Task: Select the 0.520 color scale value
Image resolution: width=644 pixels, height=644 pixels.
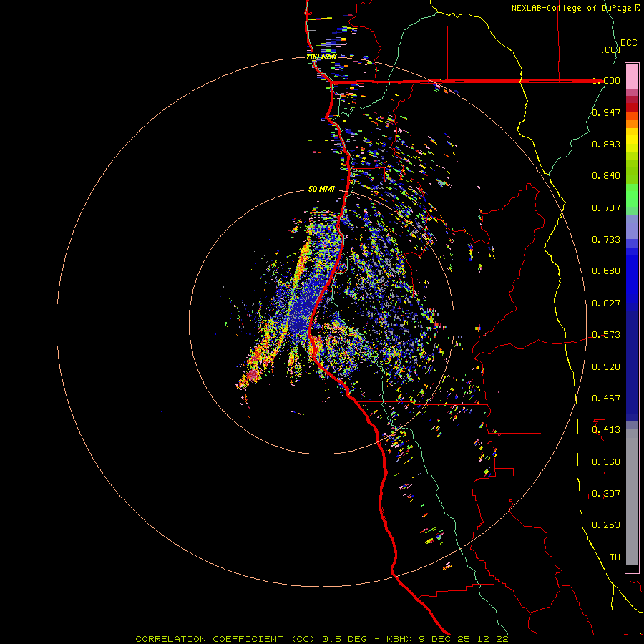Action: click(606, 367)
